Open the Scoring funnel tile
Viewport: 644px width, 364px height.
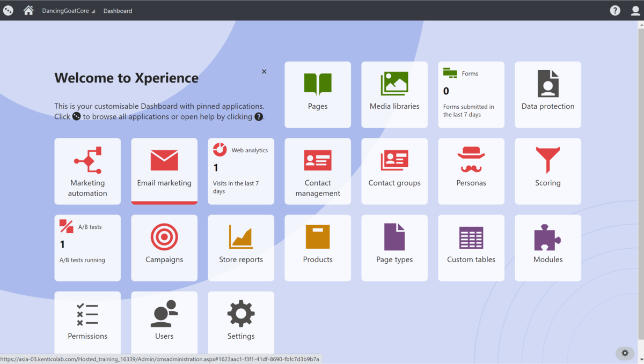(548, 171)
